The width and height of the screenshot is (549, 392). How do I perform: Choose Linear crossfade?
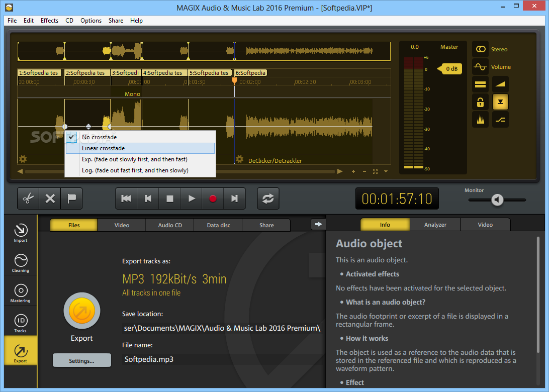(140, 148)
